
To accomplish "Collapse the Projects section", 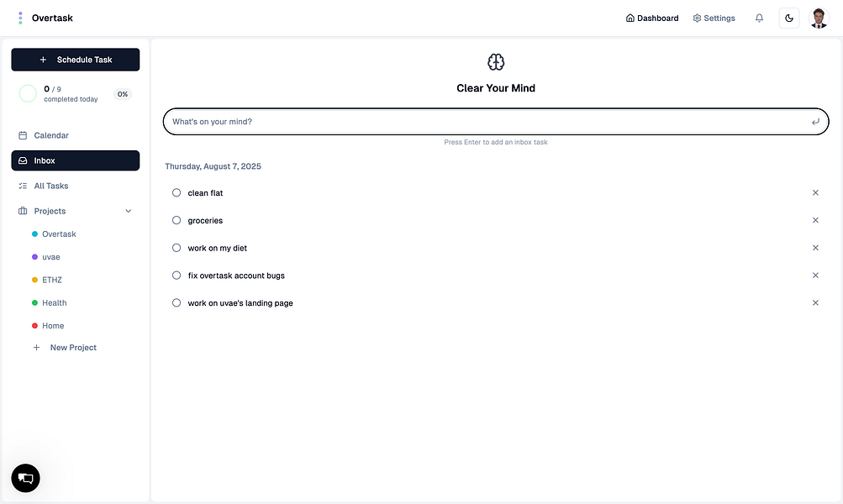I will point(128,211).
